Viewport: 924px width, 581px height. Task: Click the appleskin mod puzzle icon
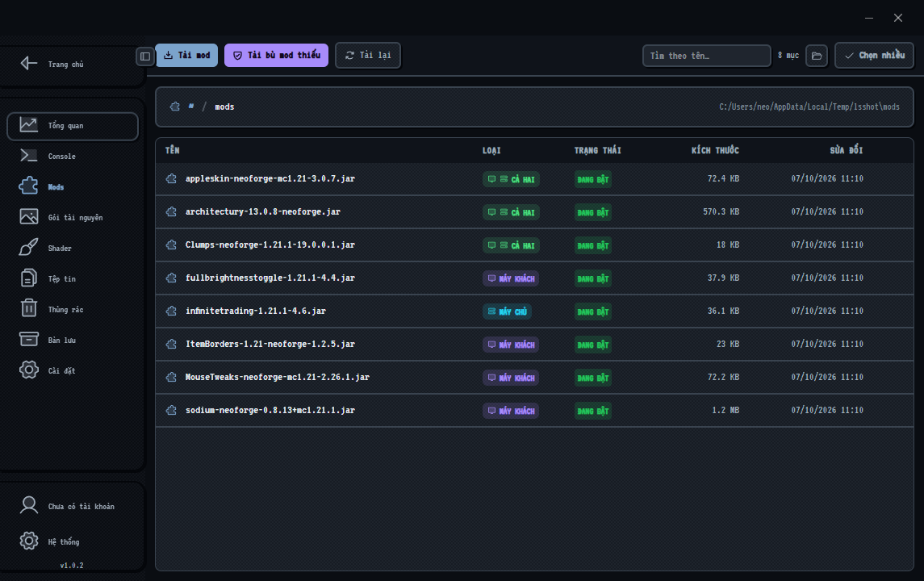coord(171,178)
